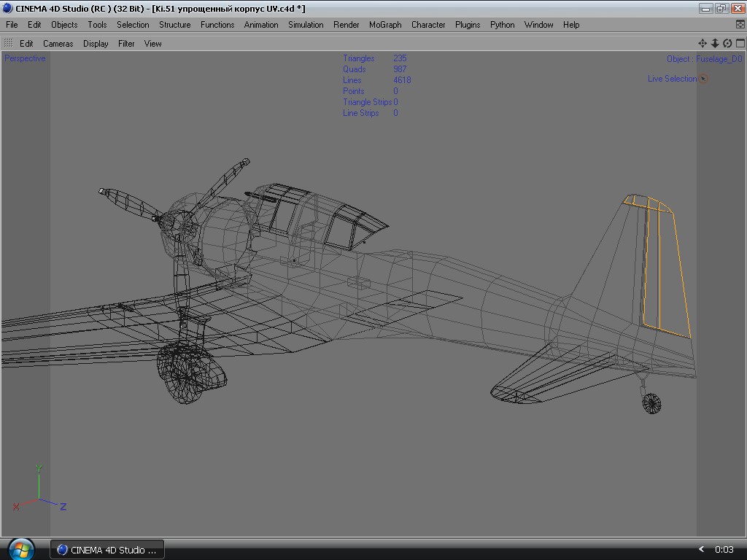This screenshot has width=747, height=560.
Task: Restore down the application window
Action: click(721, 9)
